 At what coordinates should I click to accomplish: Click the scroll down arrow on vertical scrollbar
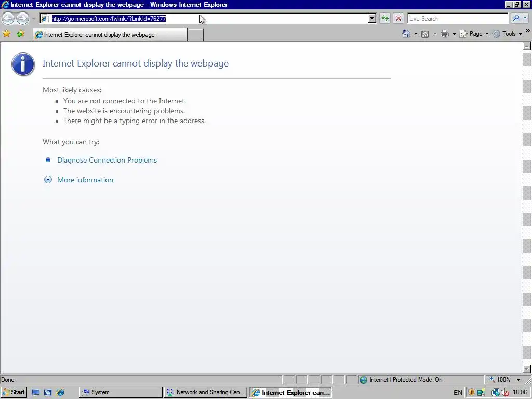click(527, 369)
